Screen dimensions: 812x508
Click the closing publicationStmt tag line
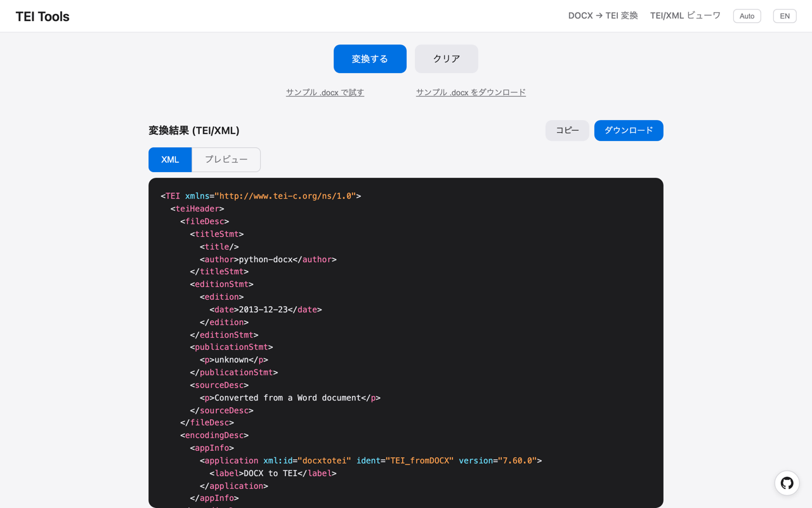[234, 373]
